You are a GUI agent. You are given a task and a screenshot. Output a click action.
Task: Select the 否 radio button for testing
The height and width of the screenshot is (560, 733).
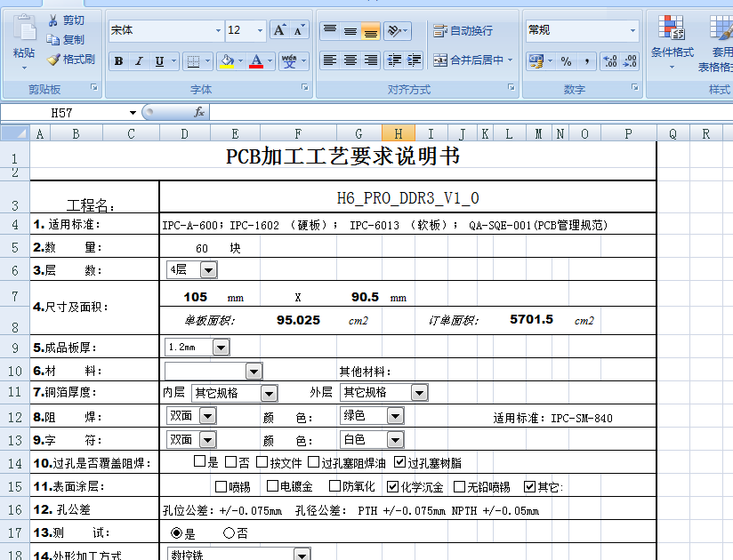click(230, 532)
